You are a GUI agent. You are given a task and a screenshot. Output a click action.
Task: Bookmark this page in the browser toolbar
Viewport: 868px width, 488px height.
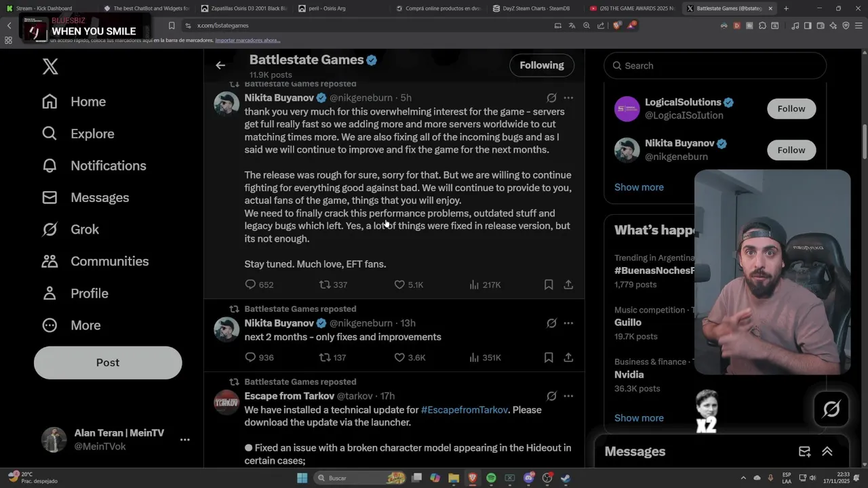(x=172, y=25)
